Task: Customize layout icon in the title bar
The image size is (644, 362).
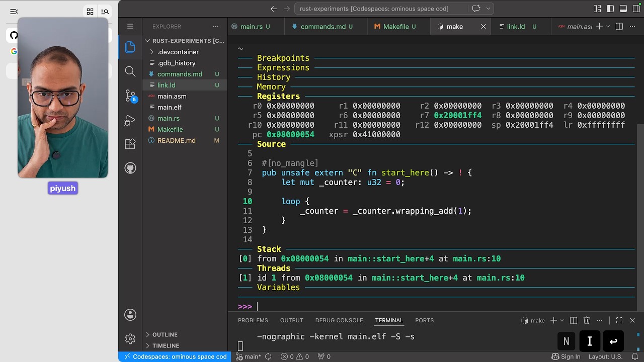Action: click(x=597, y=9)
